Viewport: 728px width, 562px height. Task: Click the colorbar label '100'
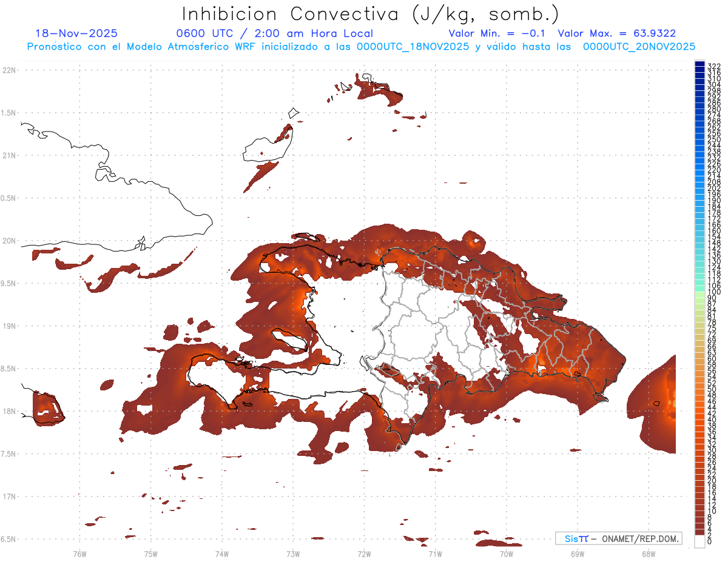(713, 292)
